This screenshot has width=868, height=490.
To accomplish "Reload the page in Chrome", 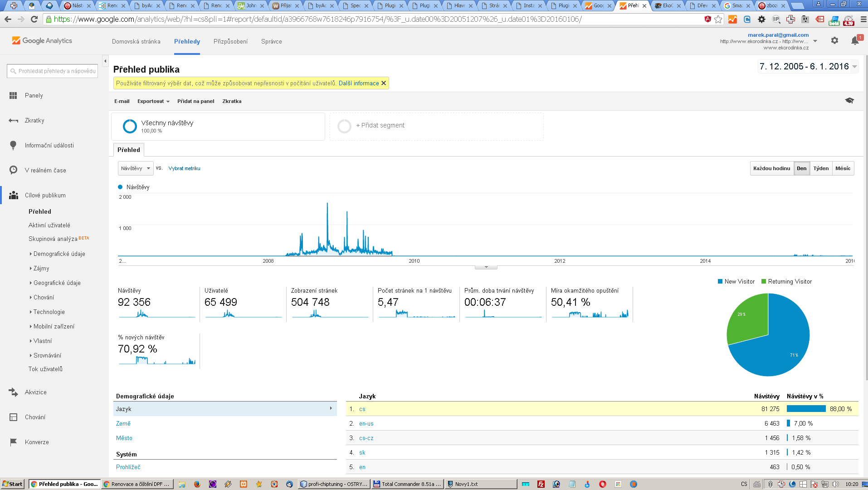I will pos(34,19).
